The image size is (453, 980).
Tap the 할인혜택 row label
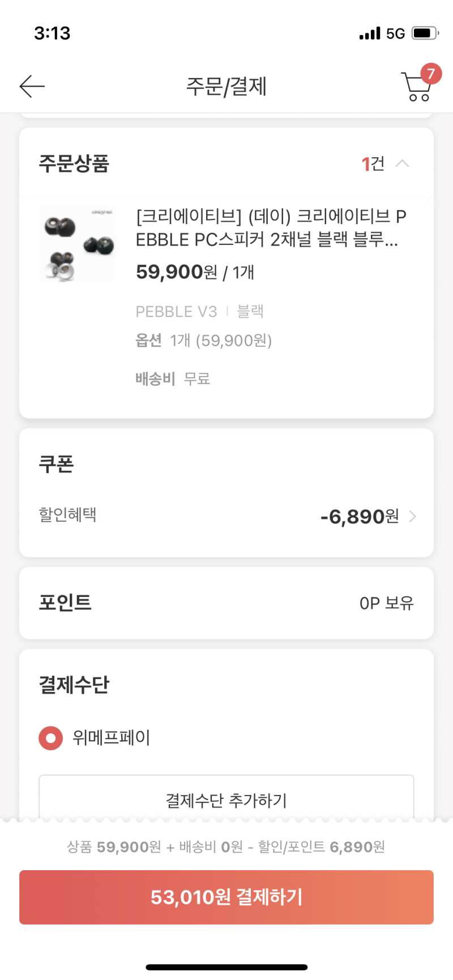coord(67,514)
